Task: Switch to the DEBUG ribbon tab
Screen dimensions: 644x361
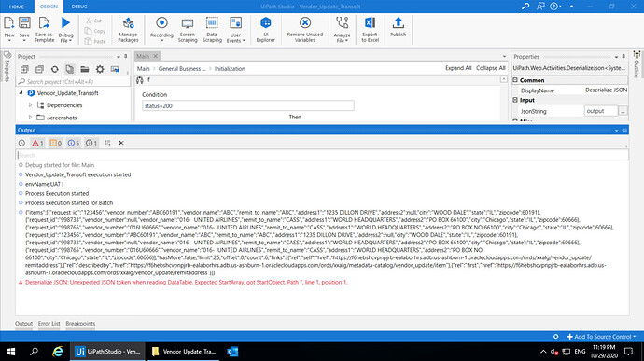Action: (x=79, y=7)
